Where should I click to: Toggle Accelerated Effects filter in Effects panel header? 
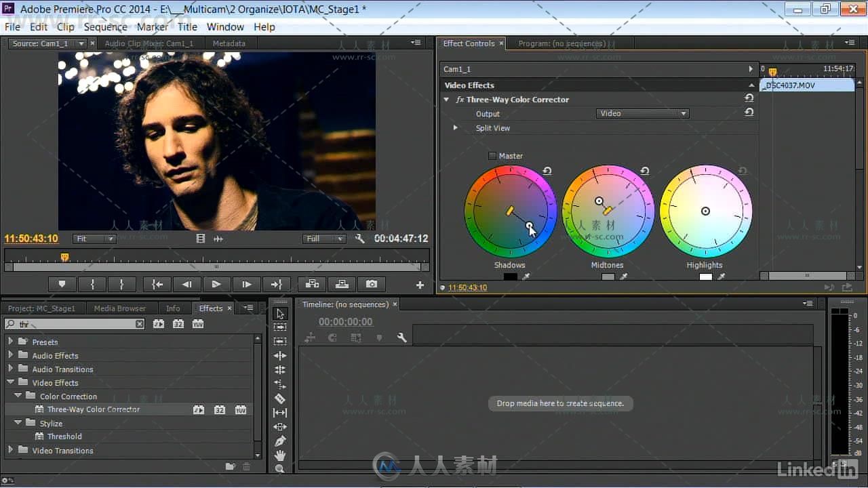click(159, 324)
